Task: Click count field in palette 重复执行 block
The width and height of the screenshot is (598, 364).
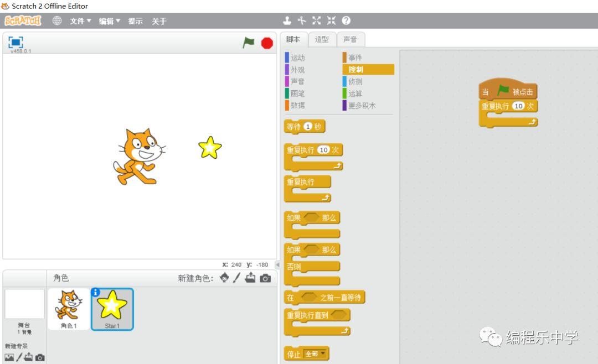Action: click(x=324, y=150)
